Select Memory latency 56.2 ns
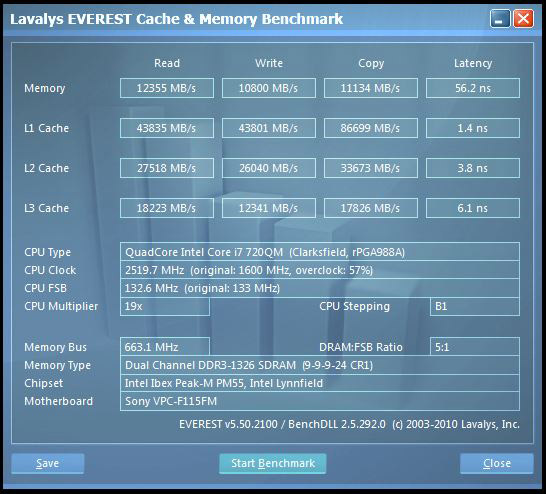 tap(473, 88)
